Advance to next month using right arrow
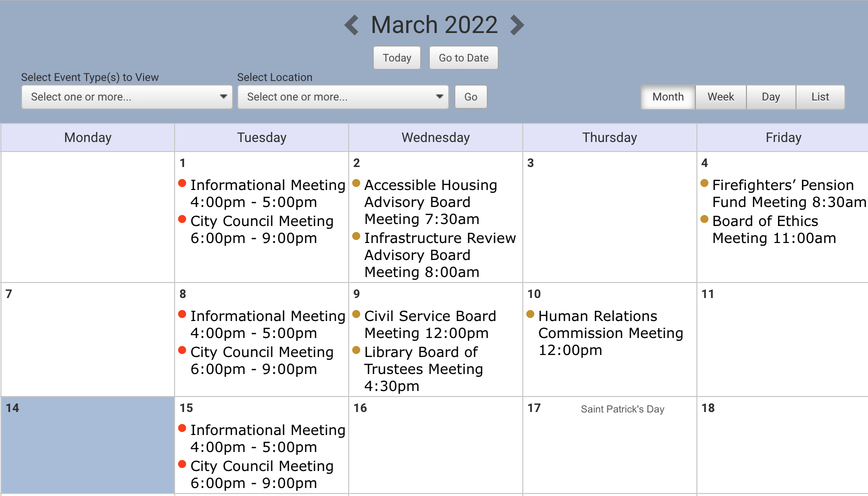 coord(517,25)
